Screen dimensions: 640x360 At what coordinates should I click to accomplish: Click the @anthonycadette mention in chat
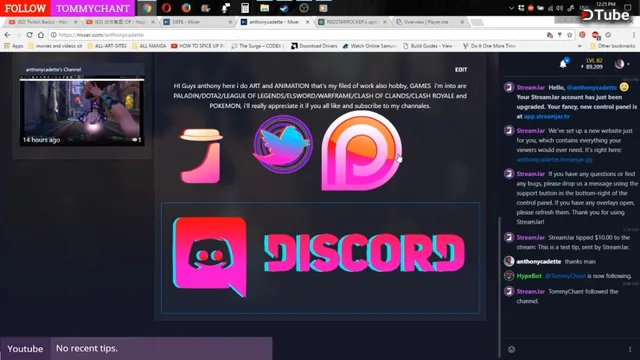click(x=591, y=88)
